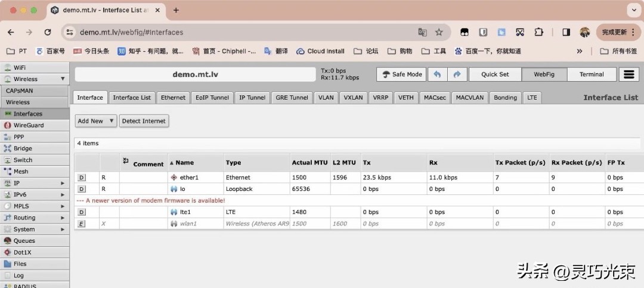Collapse the Wireless sidebar menu arrow
Image resolution: width=644 pixels, height=288 pixels.
click(x=63, y=79)
